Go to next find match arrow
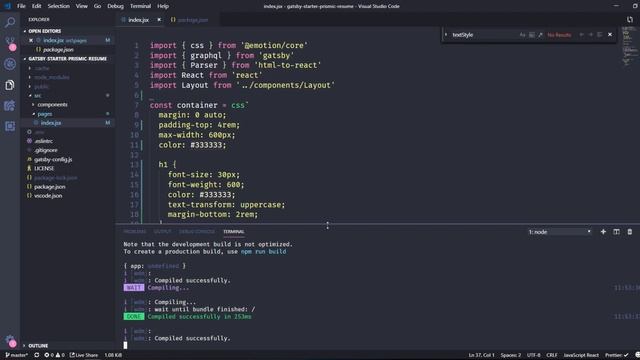Screen dimensions: 640x360 pyautogui.click(x=591, y=35)
